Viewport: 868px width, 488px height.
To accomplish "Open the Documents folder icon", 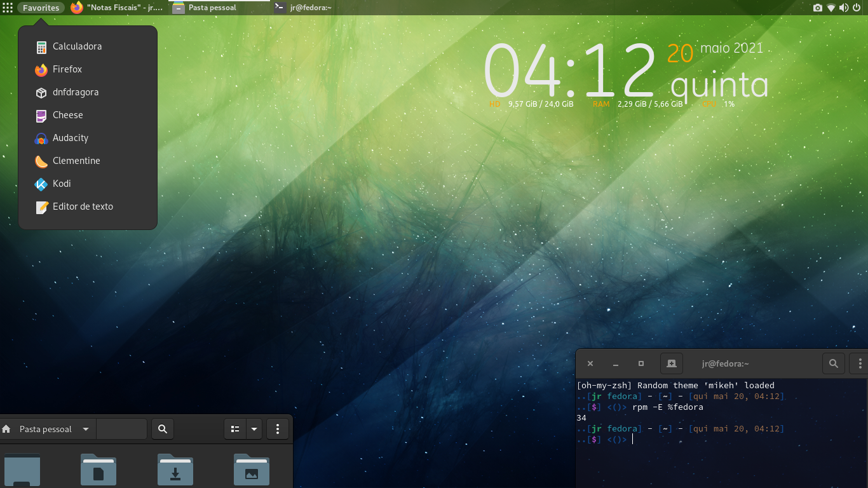I will [98, 470].
